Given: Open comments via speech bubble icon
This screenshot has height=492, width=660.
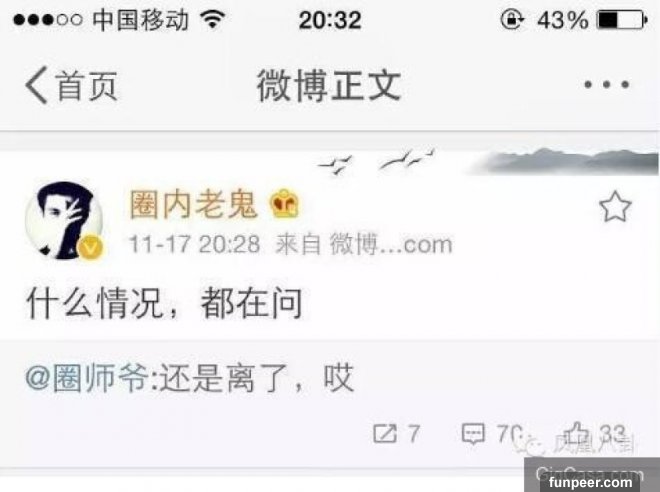Looking at the screenshot, I should point(473,434).
